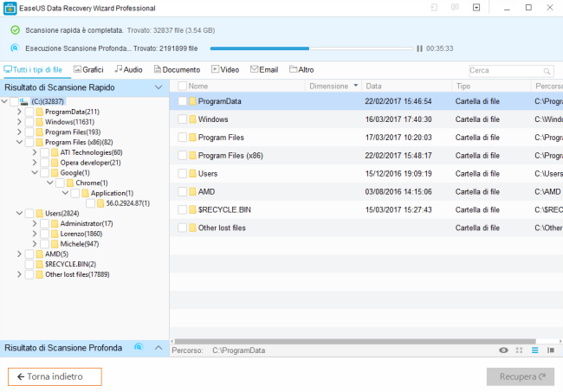Select 56.0.2924.87(1) folder in tree

click(128, 203)
